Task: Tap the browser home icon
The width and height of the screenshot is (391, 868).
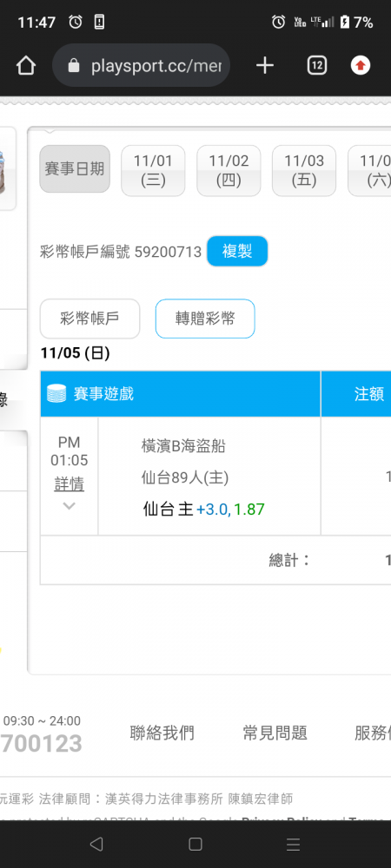Action: point(25,66)
